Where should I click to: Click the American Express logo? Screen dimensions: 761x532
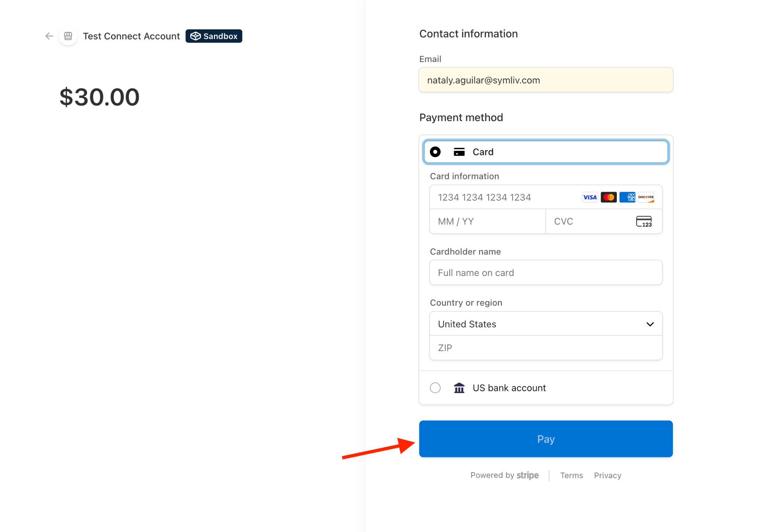pyautogui.click(x=627, y=197)
